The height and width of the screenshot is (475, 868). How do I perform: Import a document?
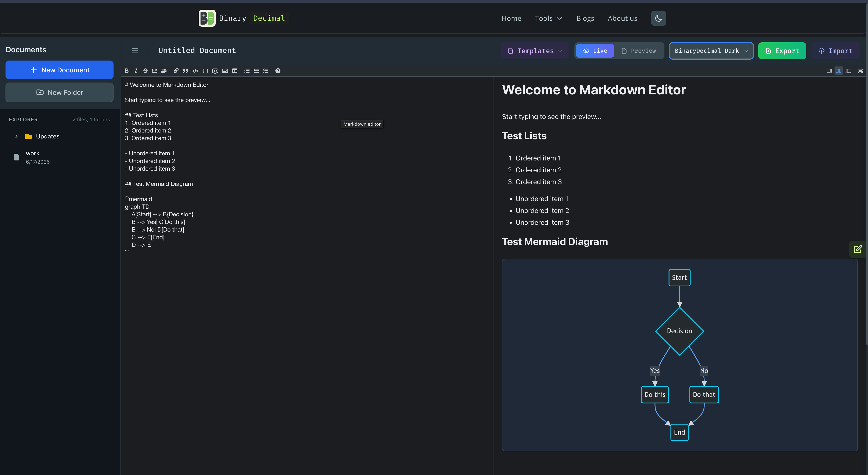(x=835, y=51)
